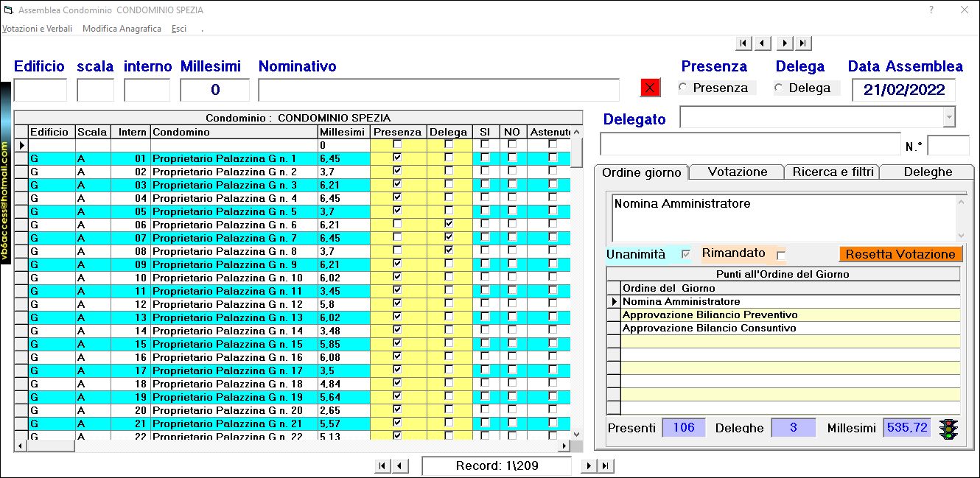The image size is (980, 478).
Task: Click Proprietario Palazzina G n. 15 name
Action: point(228,344)
